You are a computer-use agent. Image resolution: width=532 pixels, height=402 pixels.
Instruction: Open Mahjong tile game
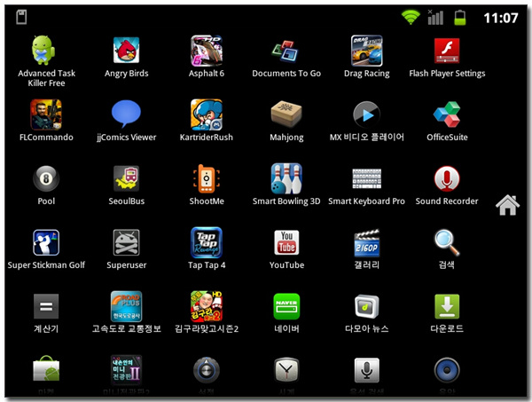pos(286,121)
